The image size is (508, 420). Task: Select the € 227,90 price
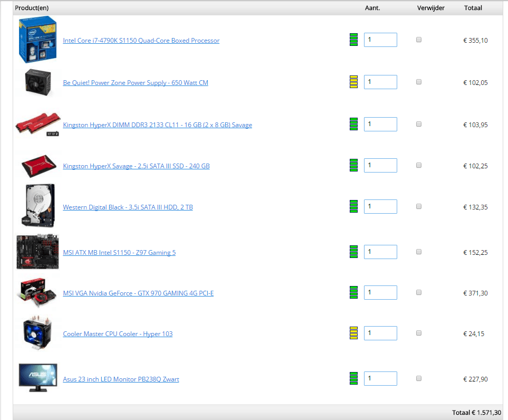[x=475, y=379]
